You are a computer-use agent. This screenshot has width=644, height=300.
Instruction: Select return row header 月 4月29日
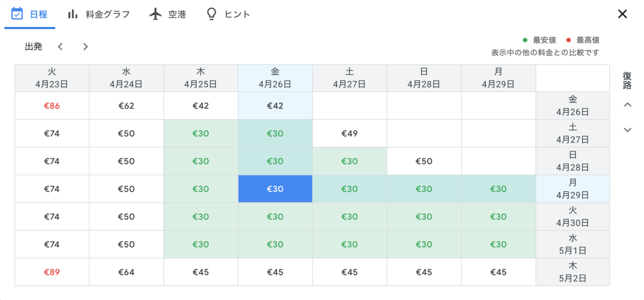[x=573, y=189]
